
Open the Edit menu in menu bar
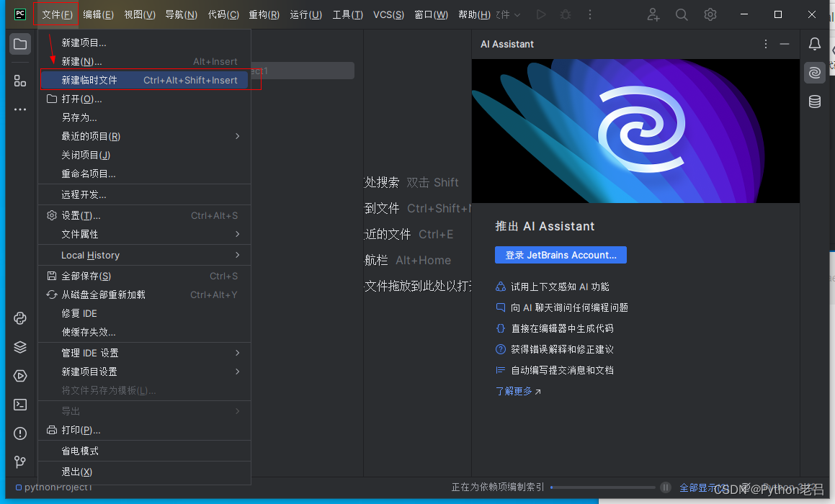99,14
